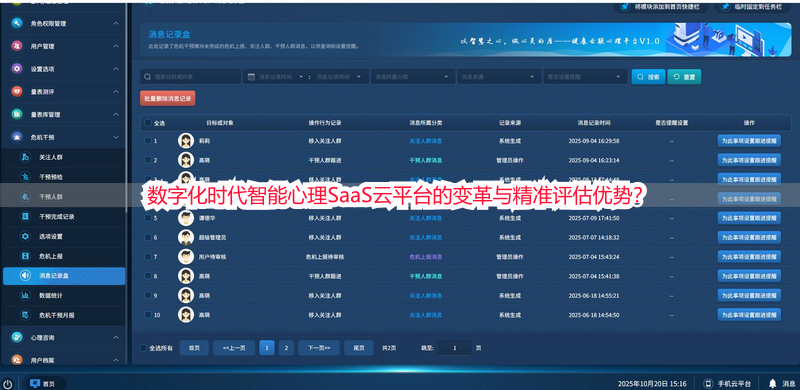Click the 上一页 previous page button

[234, 348]
